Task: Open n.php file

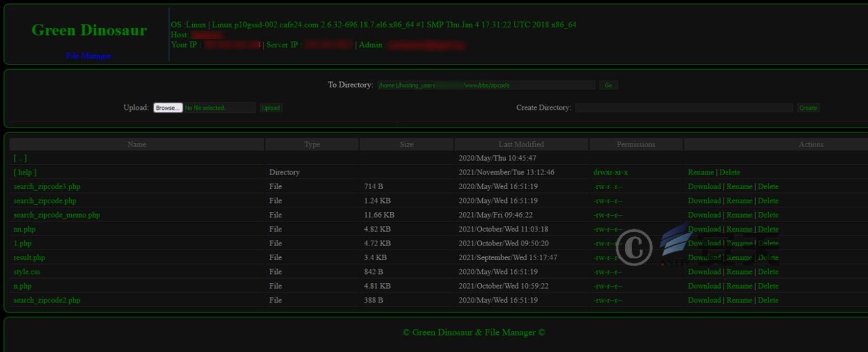Action: tap(23, 286)
